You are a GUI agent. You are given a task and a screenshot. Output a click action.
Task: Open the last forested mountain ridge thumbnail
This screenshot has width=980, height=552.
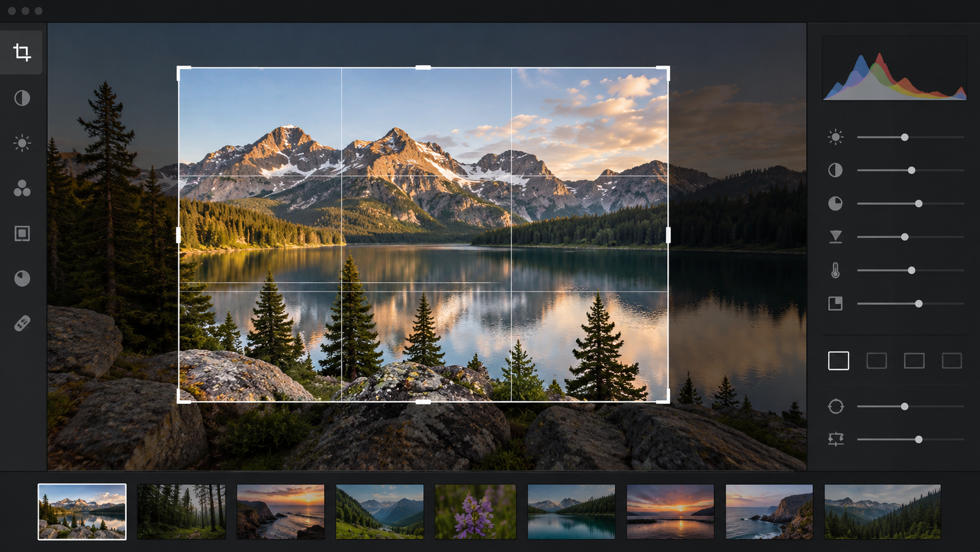(883, 512)
